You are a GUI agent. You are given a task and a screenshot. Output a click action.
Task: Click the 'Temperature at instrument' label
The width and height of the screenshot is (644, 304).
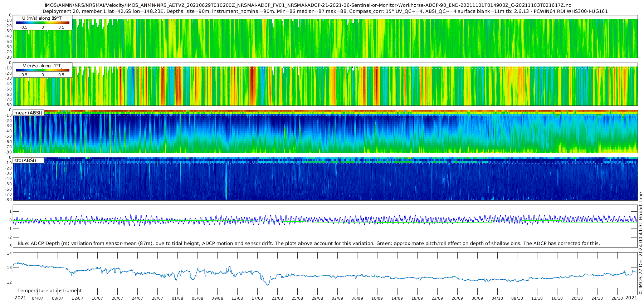coord(49,291)
